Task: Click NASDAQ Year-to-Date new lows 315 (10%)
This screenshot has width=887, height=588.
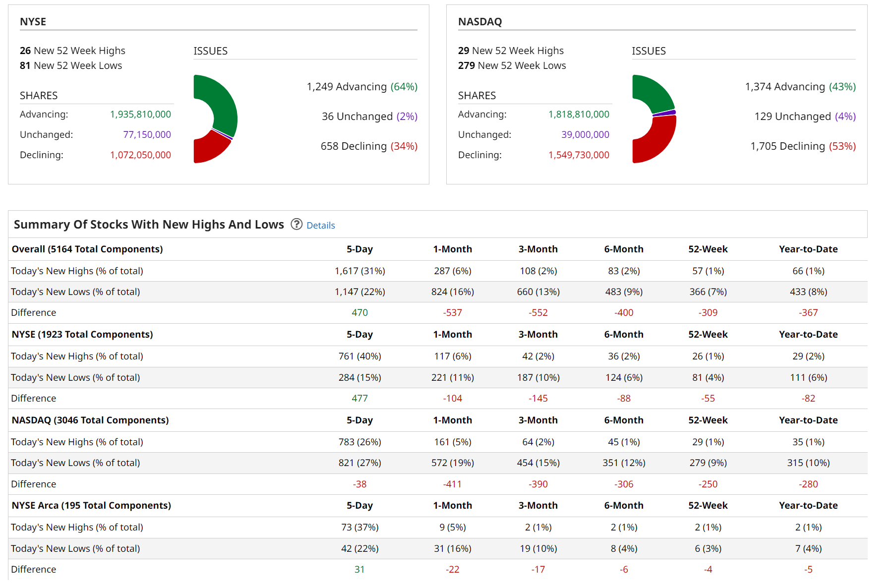Action: point(809,463)
